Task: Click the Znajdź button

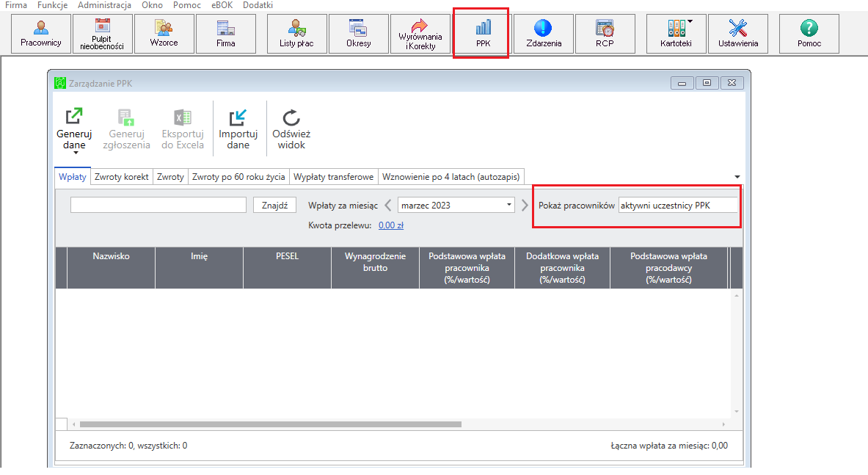Action: click(x=274, y=206)
